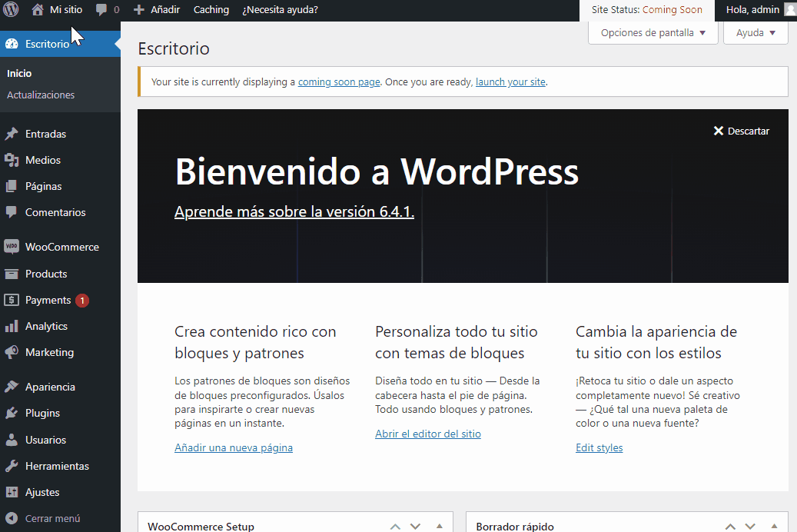Open Actualizaciones submenu item
The image size is (797, 532).
coord(41,95)
